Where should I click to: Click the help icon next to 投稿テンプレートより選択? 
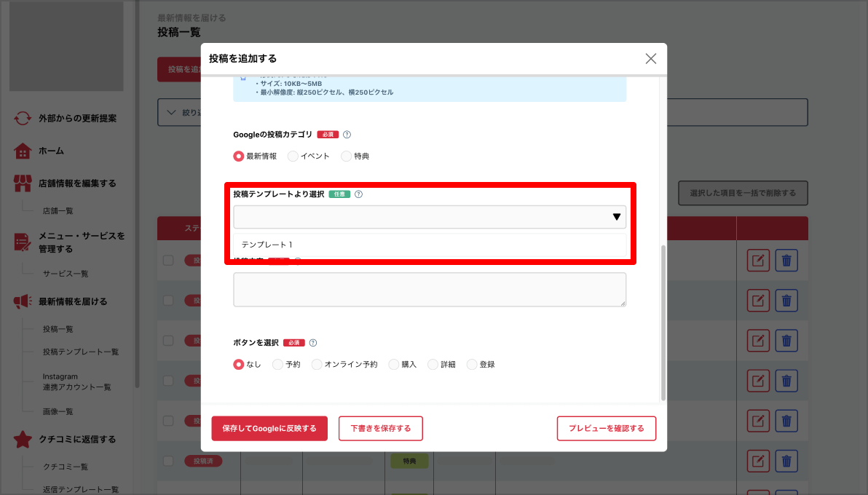[358, 194]
